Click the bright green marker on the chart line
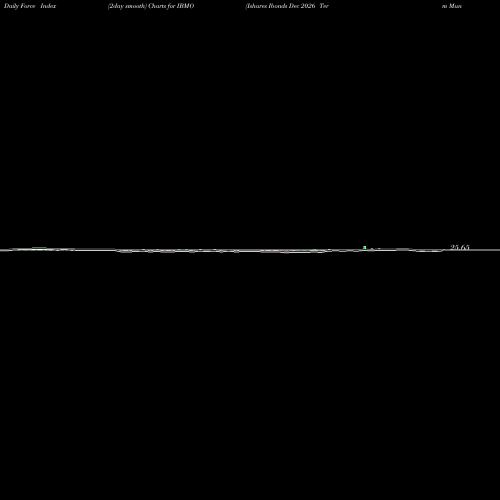 [365, 247]
